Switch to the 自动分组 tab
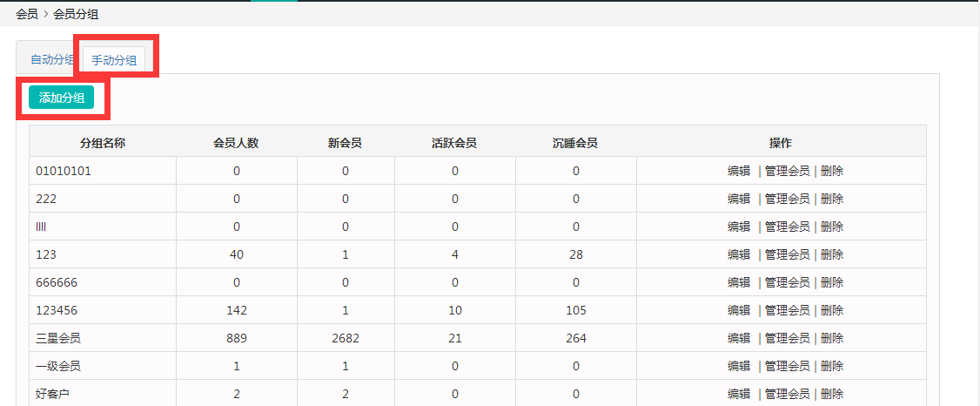The width and height of the screenshot is (980, 406). tap(51, 60)
